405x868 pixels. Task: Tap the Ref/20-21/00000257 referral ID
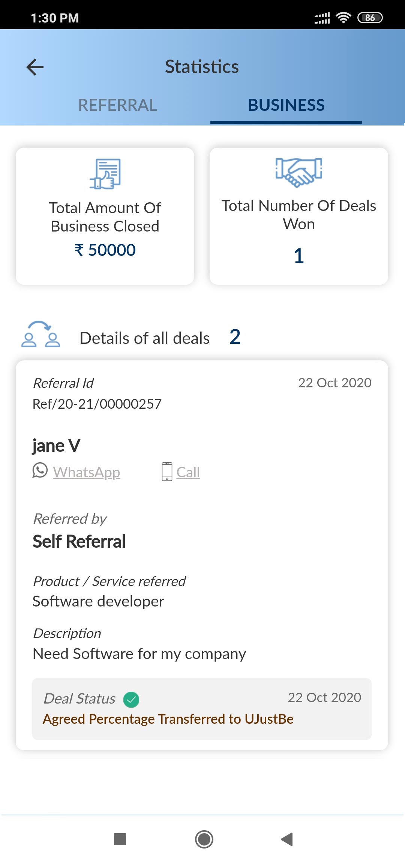97,404
